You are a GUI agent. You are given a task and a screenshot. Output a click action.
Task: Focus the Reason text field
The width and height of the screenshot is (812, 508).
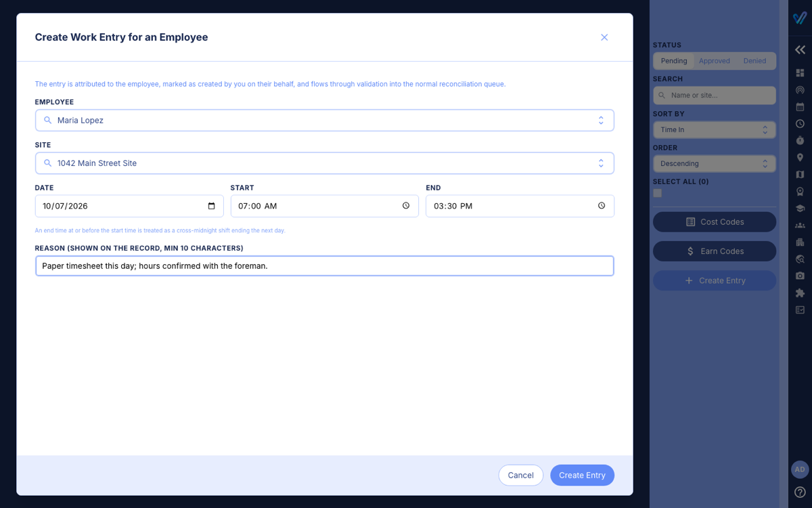click(x=325, y=266)
